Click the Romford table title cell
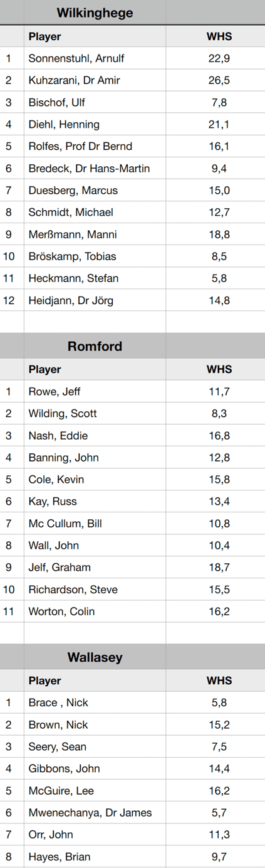Viewport: 265px width, 868px height. tap(95, 346)
